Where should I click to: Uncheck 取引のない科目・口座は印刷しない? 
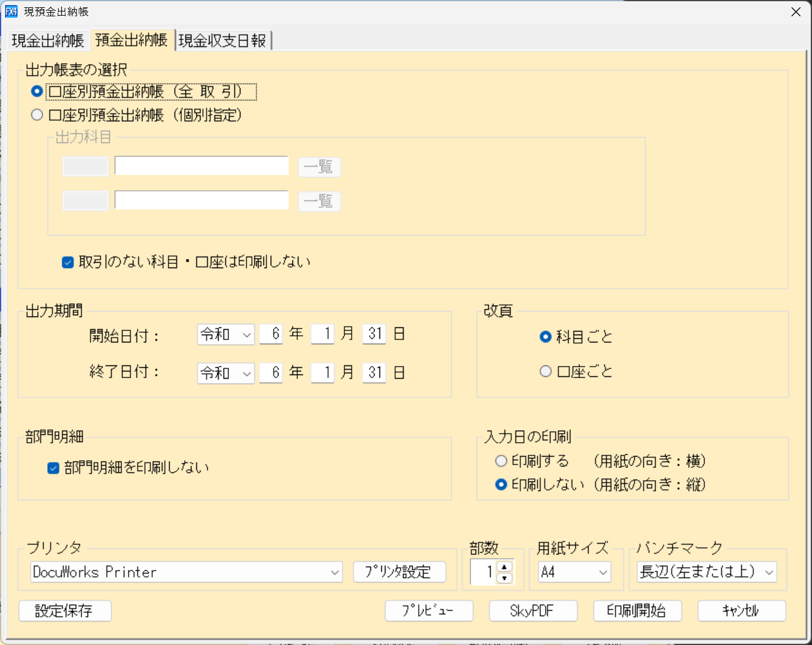point(68,262)
